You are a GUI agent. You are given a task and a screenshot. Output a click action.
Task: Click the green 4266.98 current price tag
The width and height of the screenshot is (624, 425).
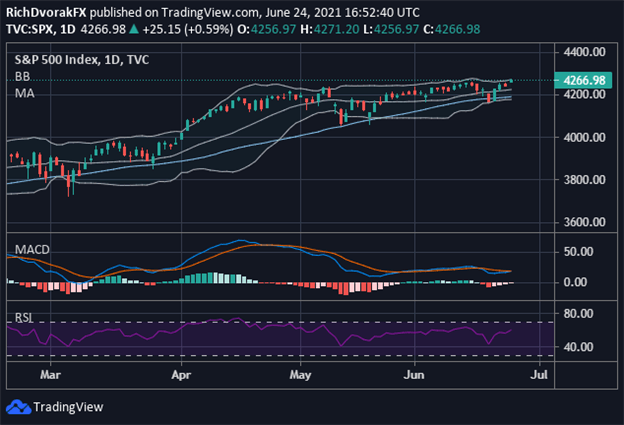pos(583,80)
